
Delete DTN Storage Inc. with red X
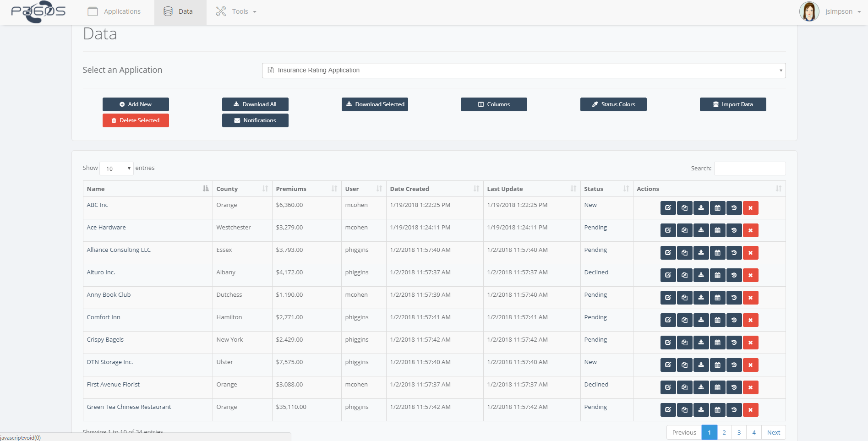click(x=750, y=365)
